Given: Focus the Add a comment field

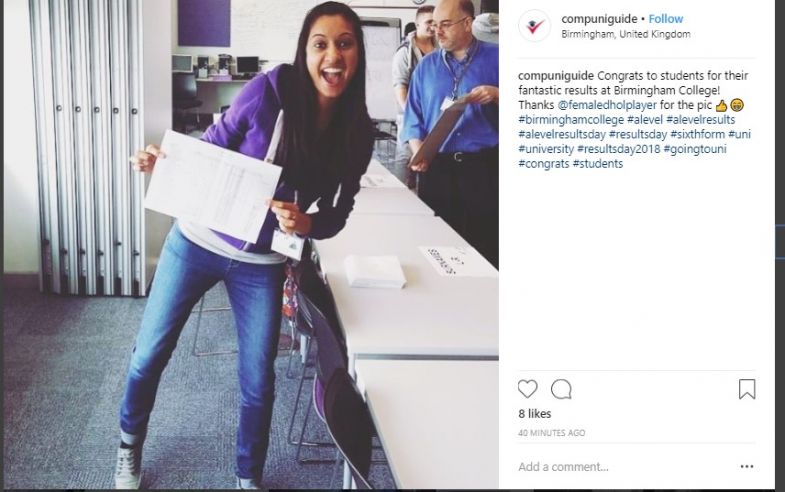Looking at the screenshot, I should 626,467.
